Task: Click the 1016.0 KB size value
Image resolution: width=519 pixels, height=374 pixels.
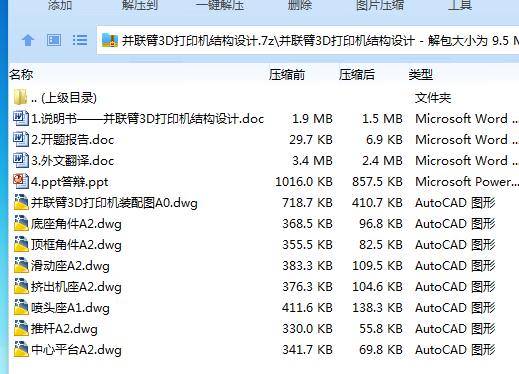Action: coord(304,182)
